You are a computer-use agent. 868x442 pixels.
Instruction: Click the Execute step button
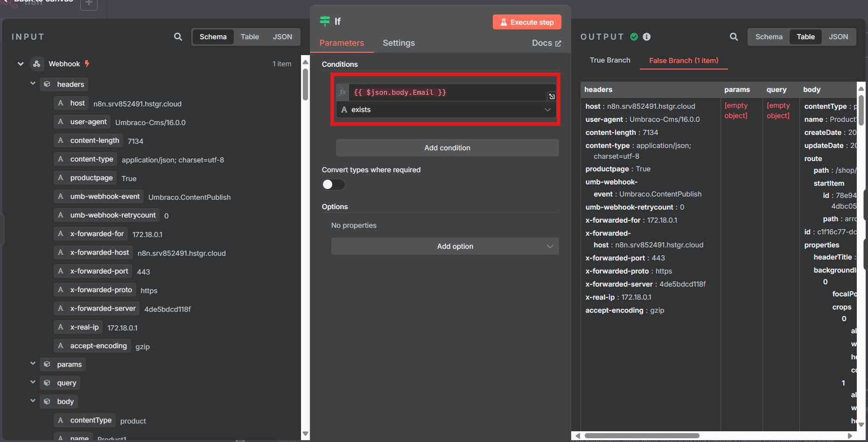527,22
